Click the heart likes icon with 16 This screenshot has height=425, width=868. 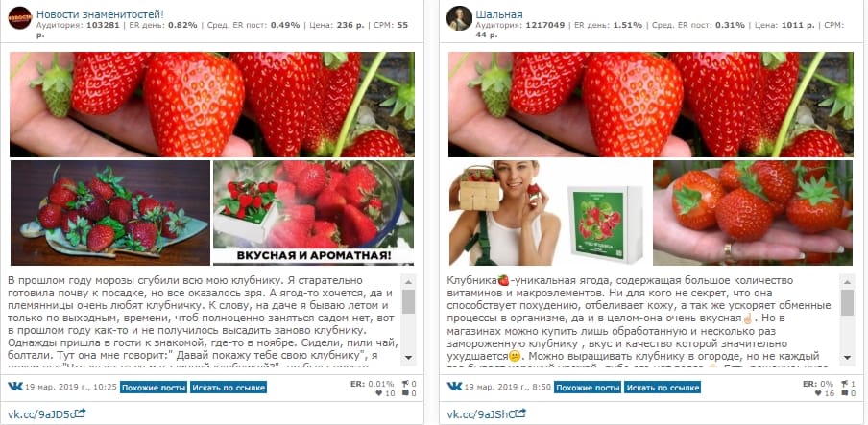pos(817,393)
